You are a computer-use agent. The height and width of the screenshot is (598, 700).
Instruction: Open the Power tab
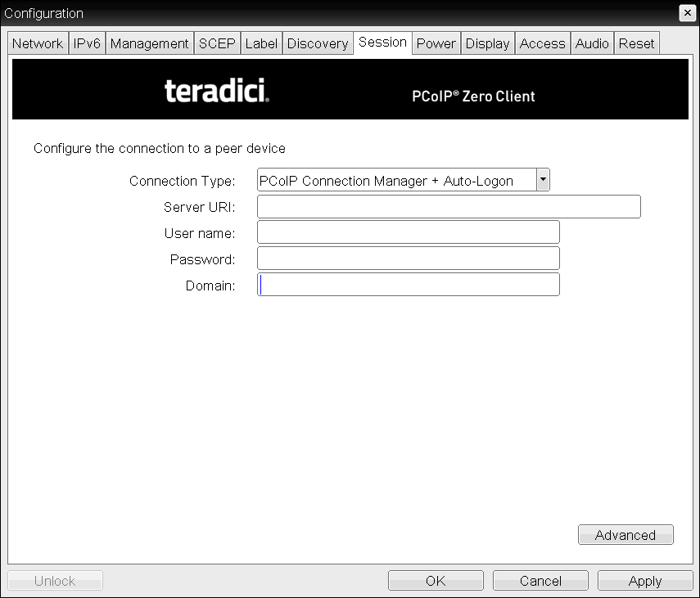click(436, 43)
